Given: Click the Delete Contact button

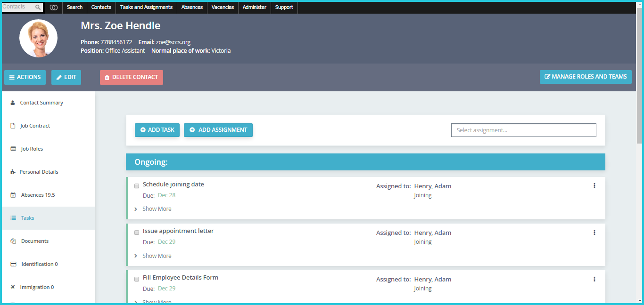Looking at the screenshot, I should [x=132, y=77].
